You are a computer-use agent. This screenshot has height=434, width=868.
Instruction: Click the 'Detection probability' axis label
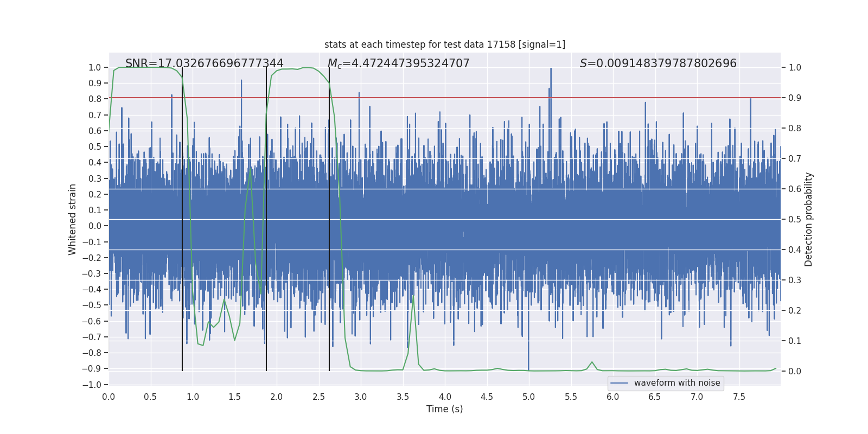(x=809, y=219)
